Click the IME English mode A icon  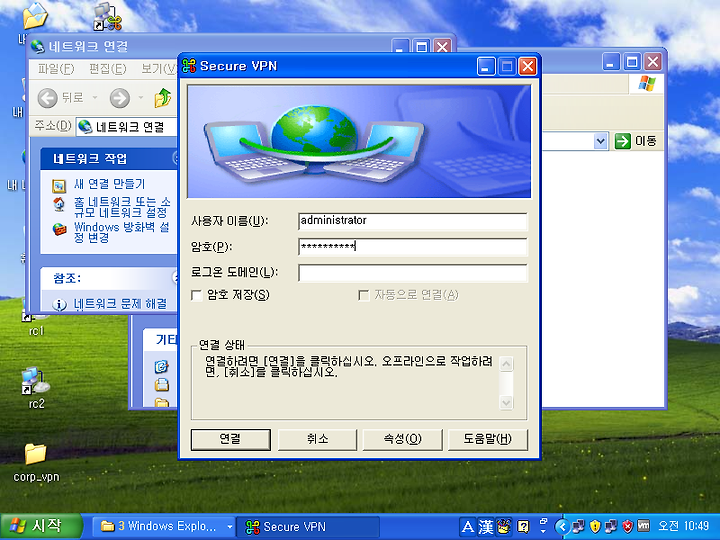point(467,526)
